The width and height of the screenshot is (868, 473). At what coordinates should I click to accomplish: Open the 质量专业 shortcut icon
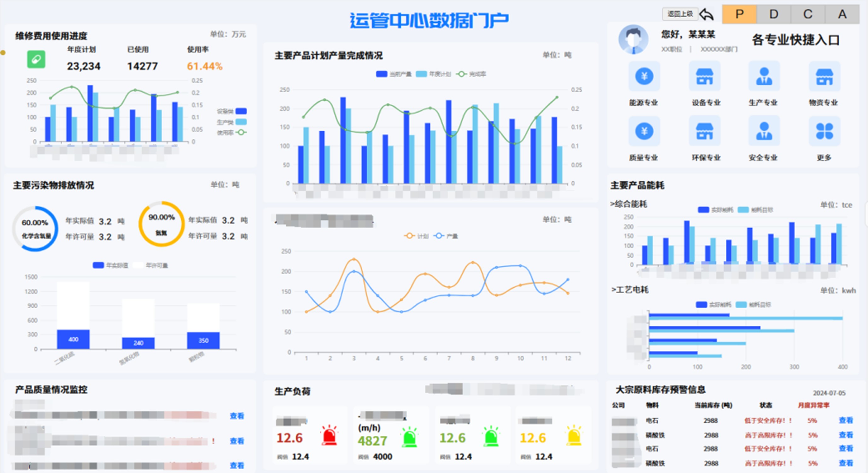(x=644, y=131)
